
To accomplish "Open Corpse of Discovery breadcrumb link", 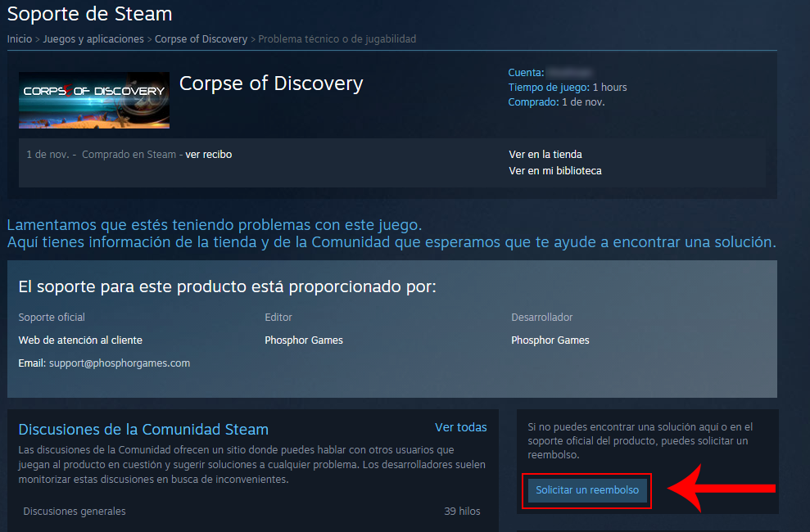I will coord(201,39).
